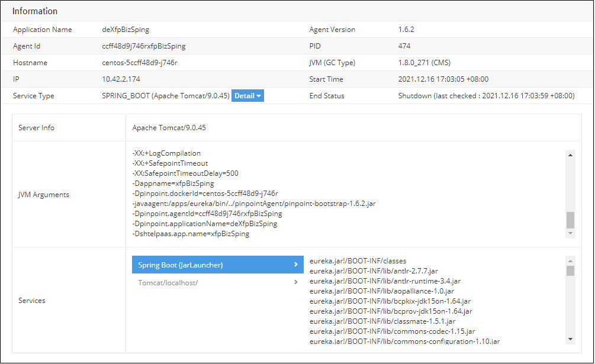Click the -Dshtelpaas.app.name argument line
This screenshot has height=364, width=595.
191,234
